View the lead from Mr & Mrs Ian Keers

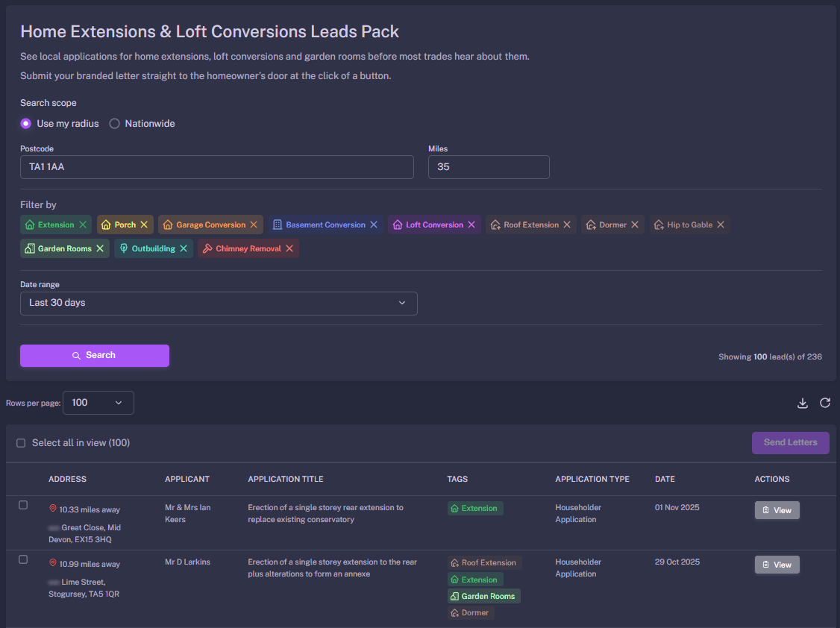[x=777, y=509]
